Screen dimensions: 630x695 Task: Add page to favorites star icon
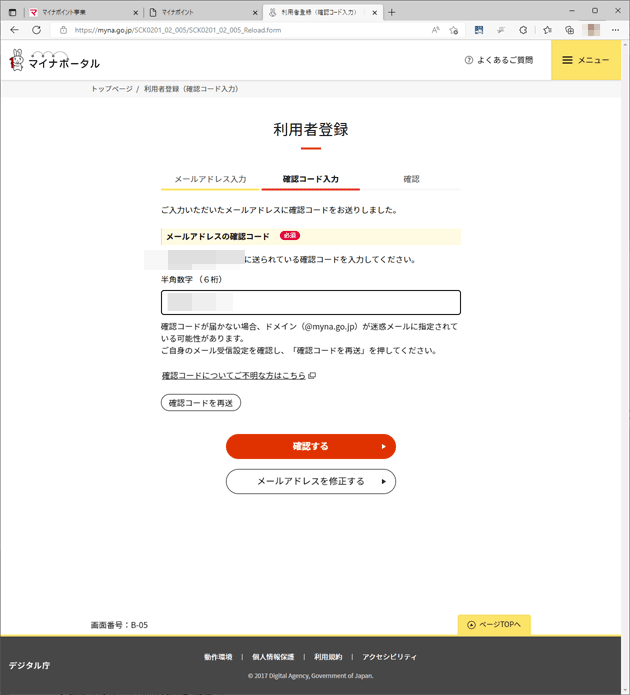453,30
